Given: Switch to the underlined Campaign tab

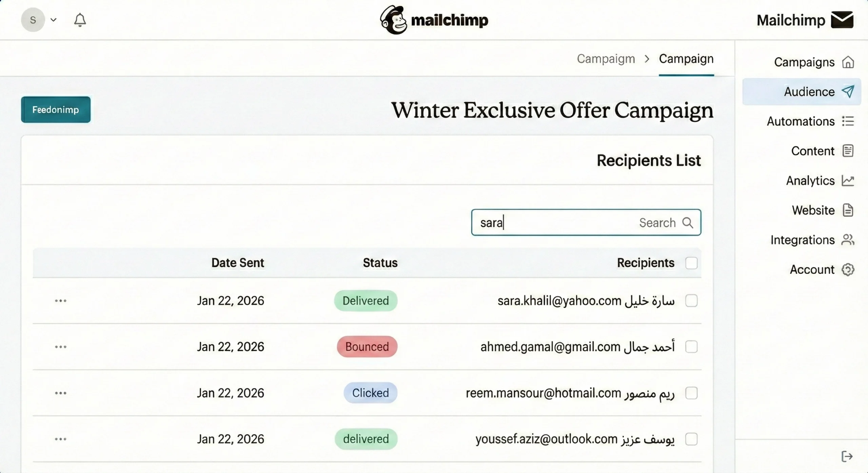Looking at the screenshot, I should tap(686, 59).
